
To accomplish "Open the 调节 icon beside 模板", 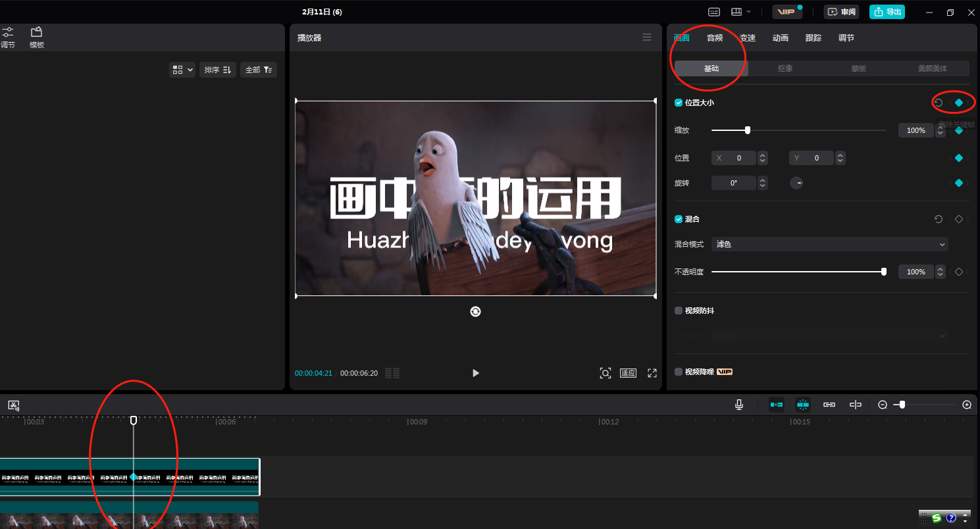I will pos(8,38).
